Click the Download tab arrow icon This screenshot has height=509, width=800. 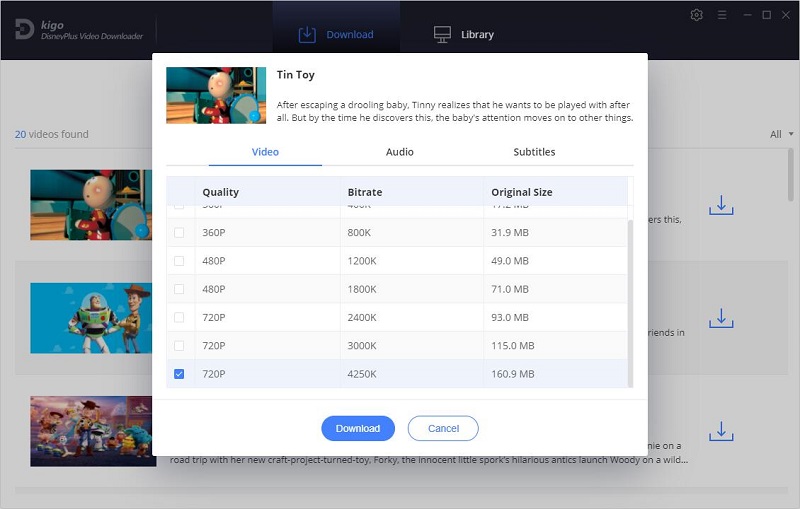(307, 35)
